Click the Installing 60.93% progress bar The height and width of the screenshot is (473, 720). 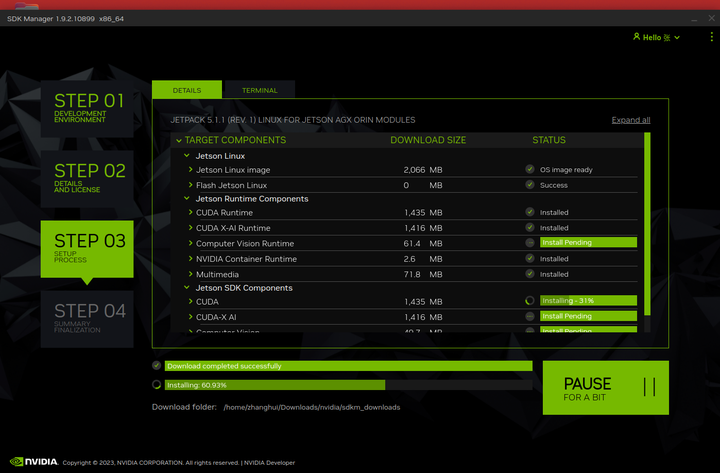click(x=349, y=385)
